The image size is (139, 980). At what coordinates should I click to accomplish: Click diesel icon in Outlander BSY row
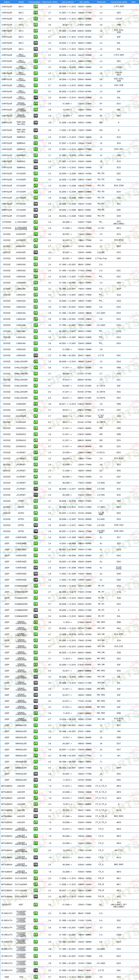pos(36,897)
